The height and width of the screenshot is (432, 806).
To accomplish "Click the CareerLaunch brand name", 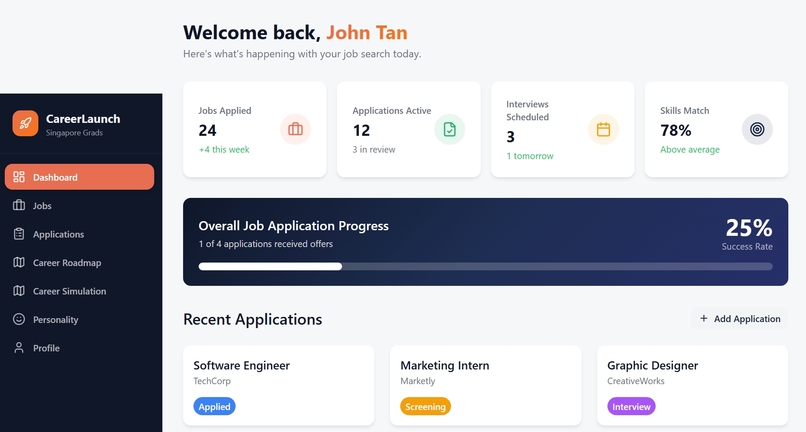I will [x=83, y=119].
